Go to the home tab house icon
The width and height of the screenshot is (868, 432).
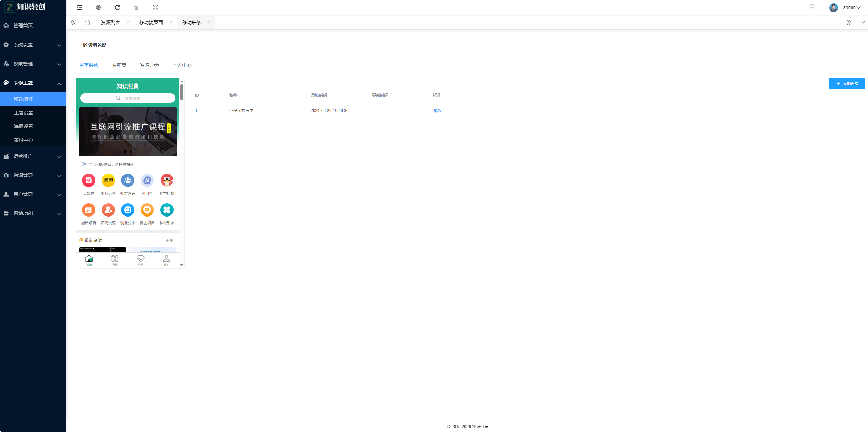coord(88,22)
